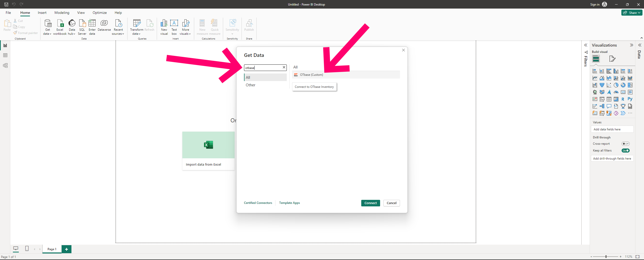Viewport: 644px width, 260px height.
Task: Select the treemap visual
Action: [630, 85]
